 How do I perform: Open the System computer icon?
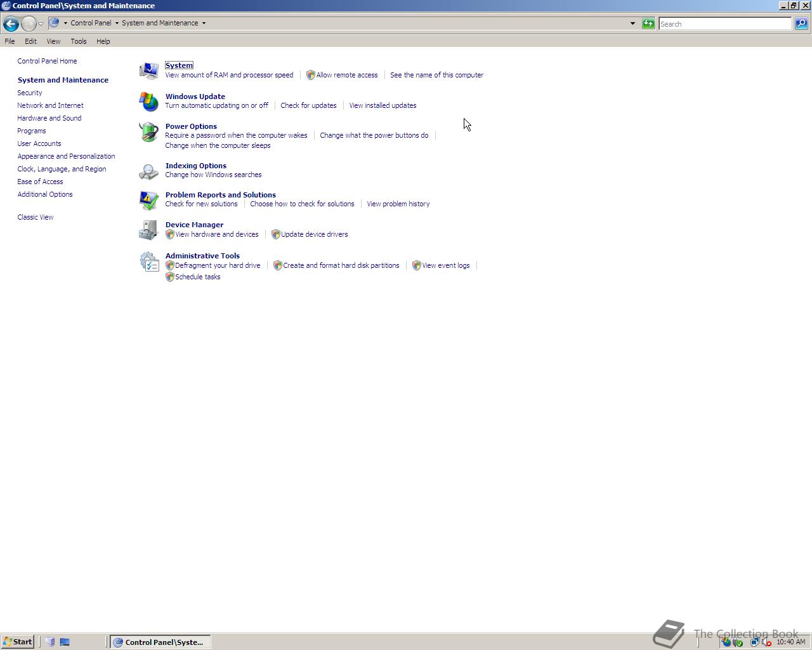148,70
